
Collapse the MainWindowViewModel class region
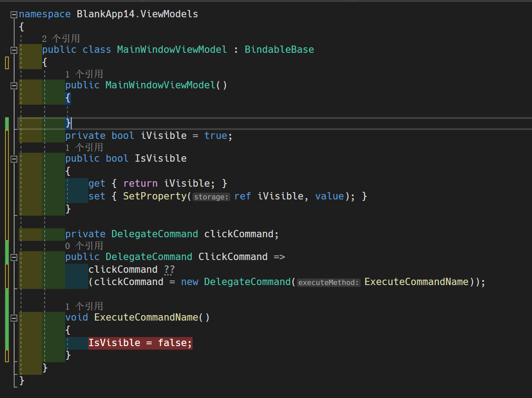(14, 49)
